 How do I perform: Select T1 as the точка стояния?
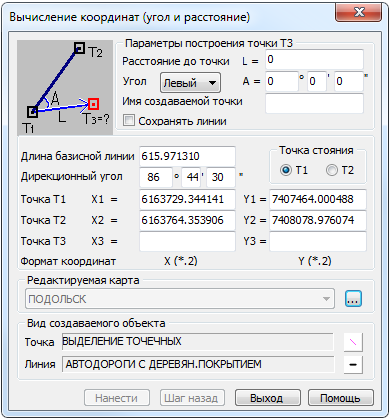click(x=286, y=170)
